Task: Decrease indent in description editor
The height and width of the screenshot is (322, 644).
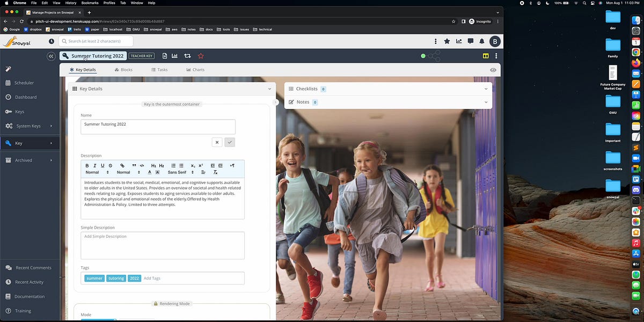Action: coord(213,165)
